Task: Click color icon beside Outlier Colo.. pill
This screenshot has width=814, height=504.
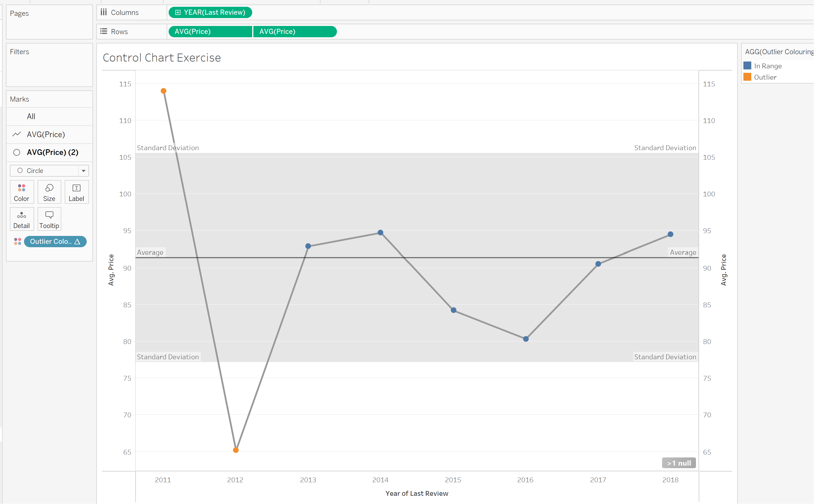Action: pyautogui.click(x=18, y=241)
